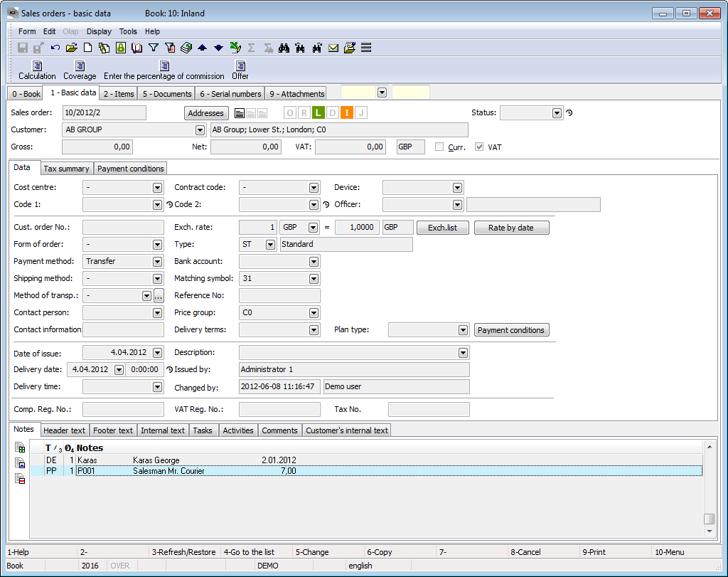Click the Rate by date button

(511, 228)
